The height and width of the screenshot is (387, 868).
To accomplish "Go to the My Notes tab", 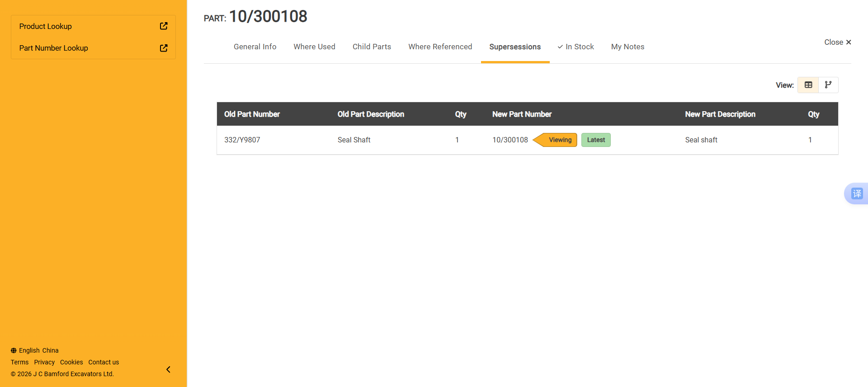I will click(x=627, y=47).
